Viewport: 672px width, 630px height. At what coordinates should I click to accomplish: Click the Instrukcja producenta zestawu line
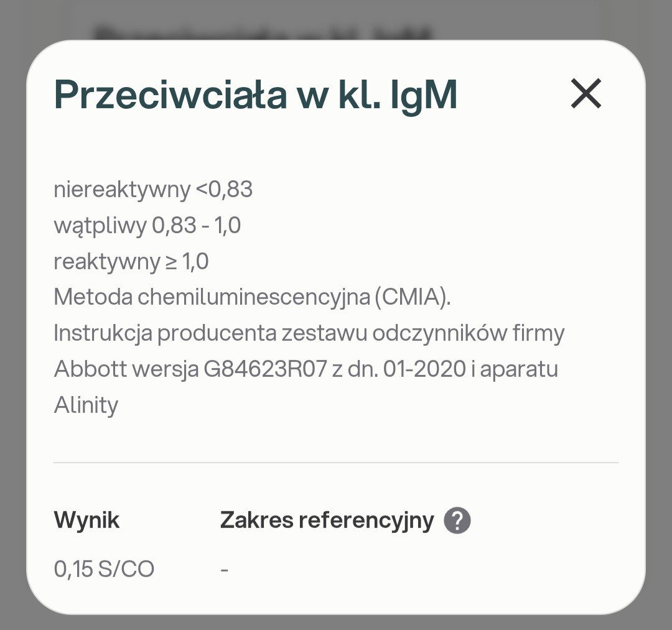(x=309, y=333)
